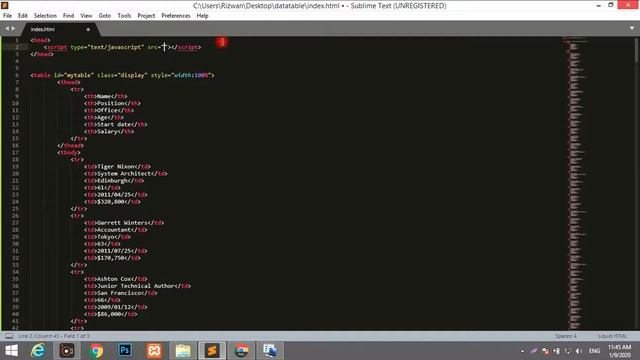Click the 'text/javascript' attribute value
This screenshot has height=360, width=640.
coord(116,47)
